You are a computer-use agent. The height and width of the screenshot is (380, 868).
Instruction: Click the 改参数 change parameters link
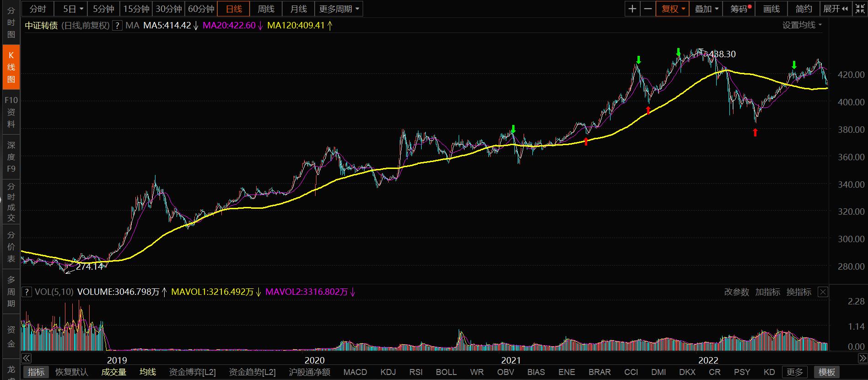click(736, 292)
